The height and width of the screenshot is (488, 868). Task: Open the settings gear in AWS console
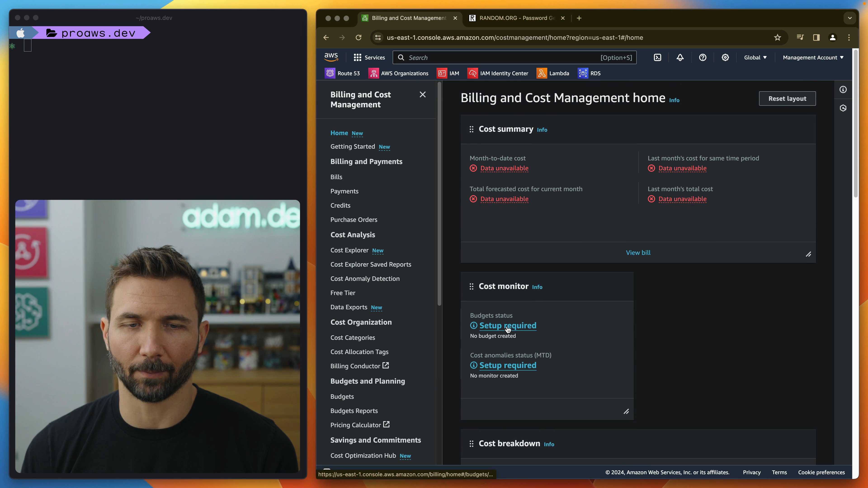[x=725, y=58]
